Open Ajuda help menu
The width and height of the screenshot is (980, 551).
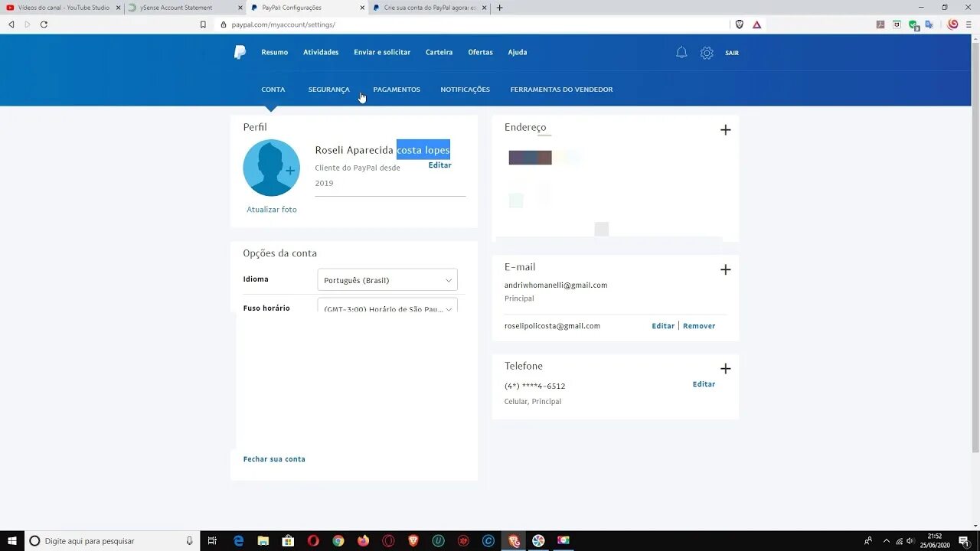coord(518,52)
